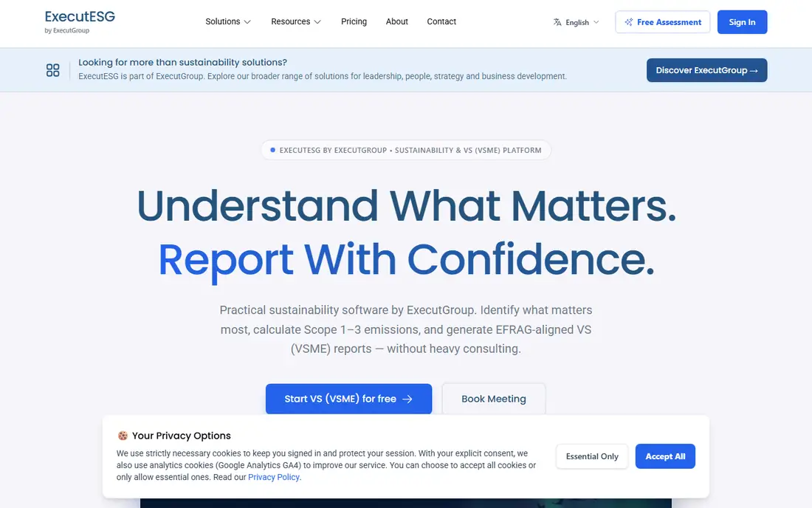Click the sparkle icon in Free Assessment
Viewport: 812px width, 508px height.
pos(629,22)
